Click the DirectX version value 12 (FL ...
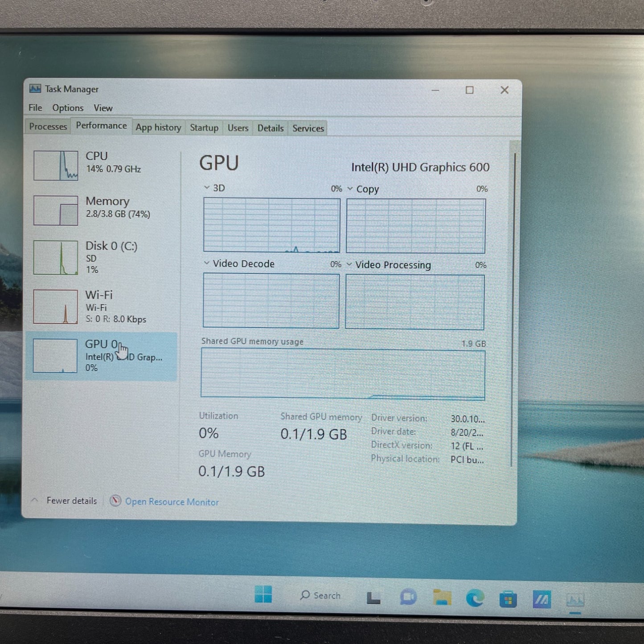 click(x=467, y=446)
